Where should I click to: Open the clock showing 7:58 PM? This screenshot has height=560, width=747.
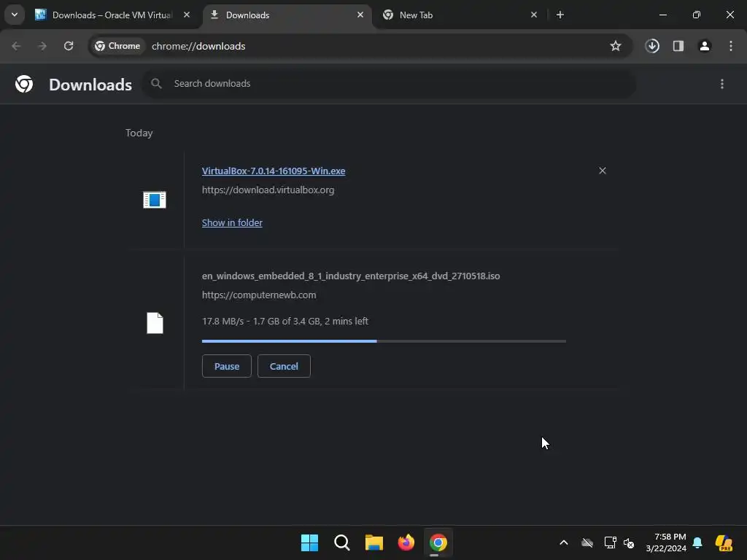[x=666, y=542]
